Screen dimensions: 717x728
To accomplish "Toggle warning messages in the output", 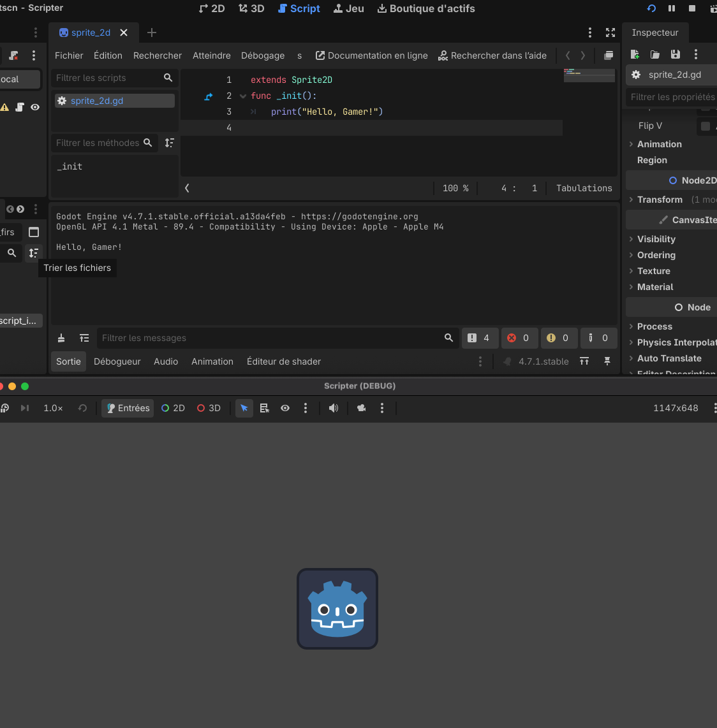I will [x=559, y=338].
